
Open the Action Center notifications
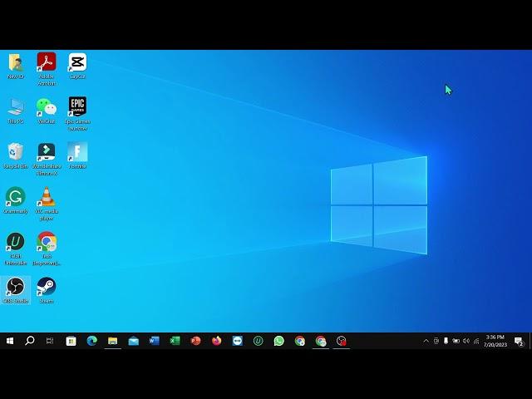pos(519,341)
